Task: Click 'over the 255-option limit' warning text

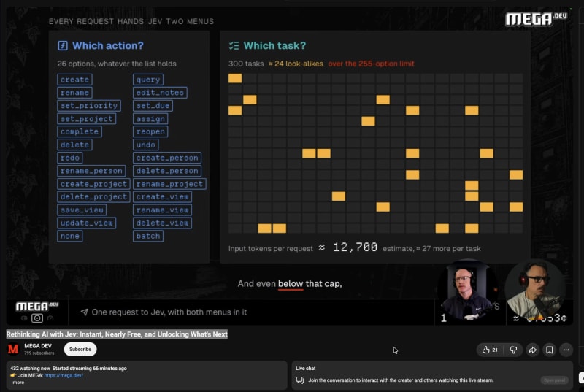Action: [371, 64]
